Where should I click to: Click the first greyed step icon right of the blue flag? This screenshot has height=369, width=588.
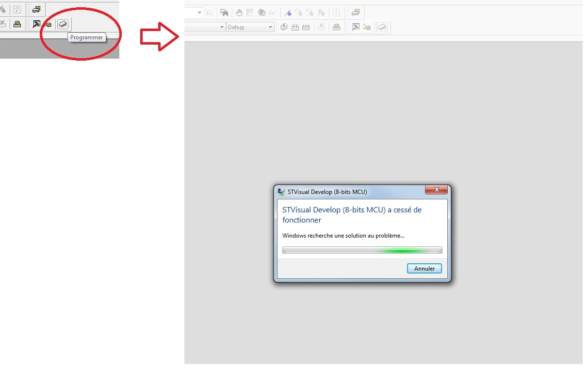299,13
